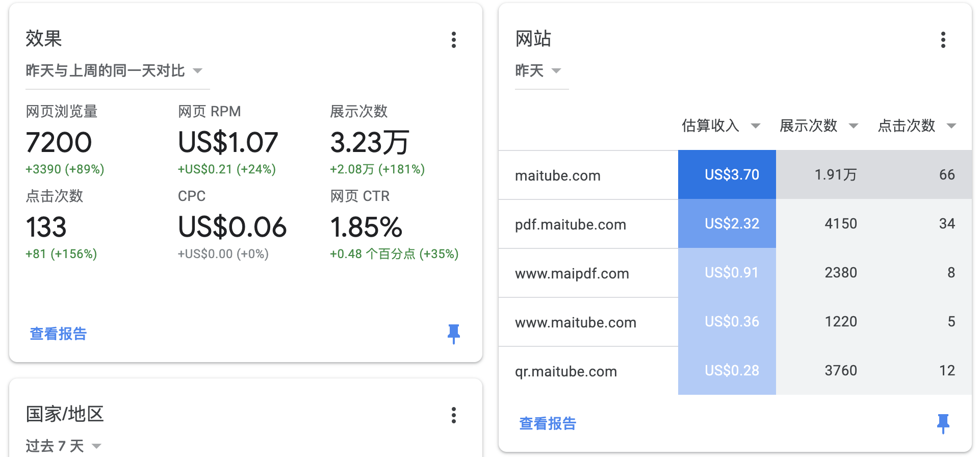Open the 国家/地区 card three-dot menu
Screen dimensions: 980x457
pyautogui.click(x=453, y=415)
